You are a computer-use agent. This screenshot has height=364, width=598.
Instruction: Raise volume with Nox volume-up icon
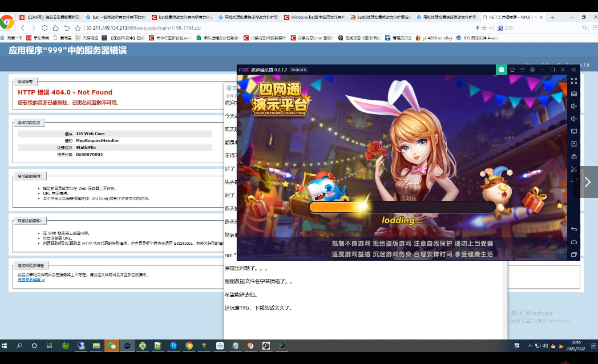click(574, 106)
